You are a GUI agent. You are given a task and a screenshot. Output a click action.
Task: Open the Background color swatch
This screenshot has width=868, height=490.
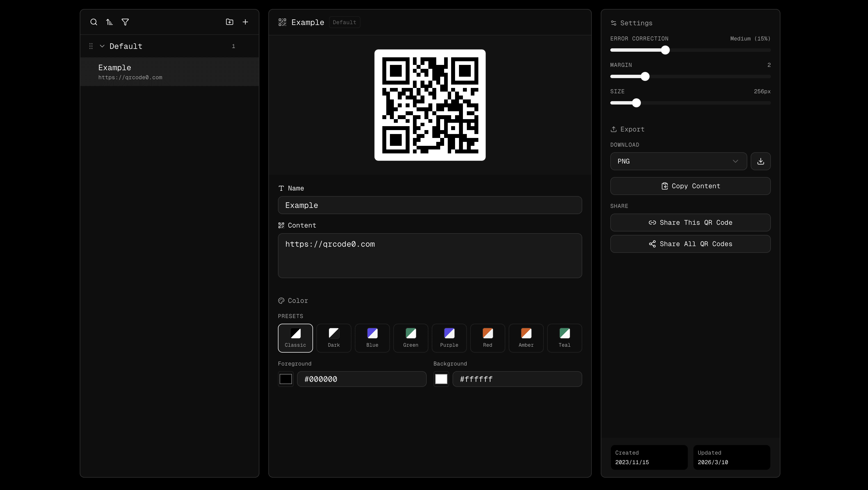click(441, 379)
